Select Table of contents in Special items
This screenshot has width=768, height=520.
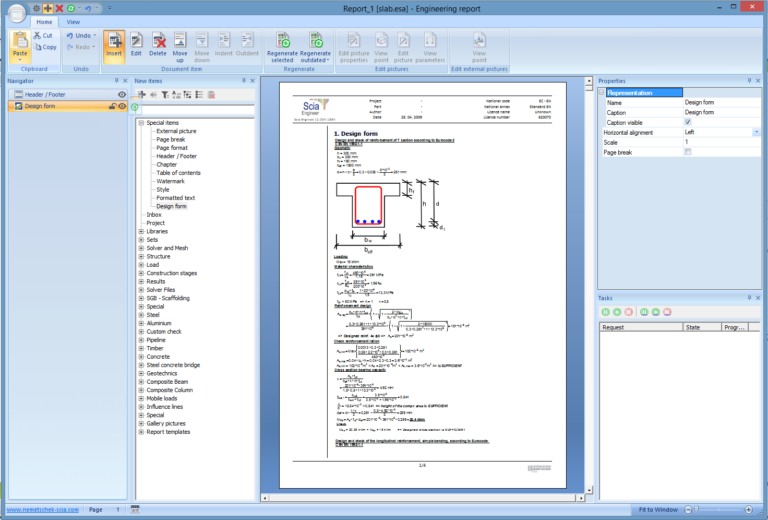[x=177, y=172]
